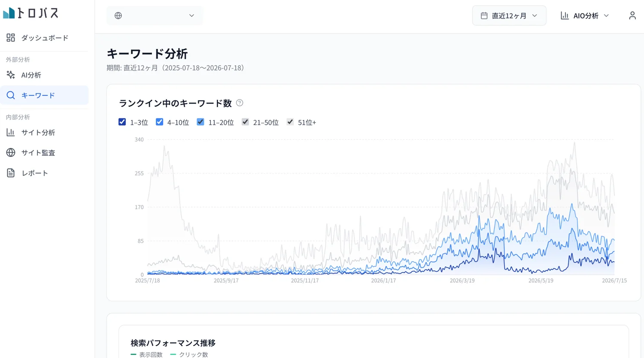Go to ダッシュボード in sidebar

tap(45, 38)
